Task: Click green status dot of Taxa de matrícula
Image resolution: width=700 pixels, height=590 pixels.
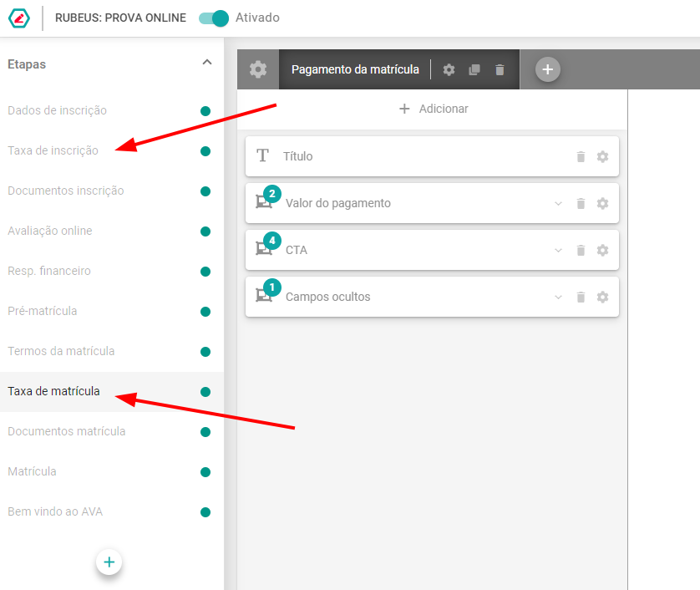Action: coord(205,392)
